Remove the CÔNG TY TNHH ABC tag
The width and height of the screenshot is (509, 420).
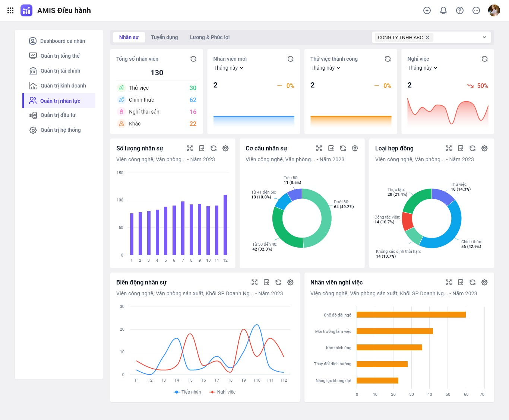coord(427,37)
